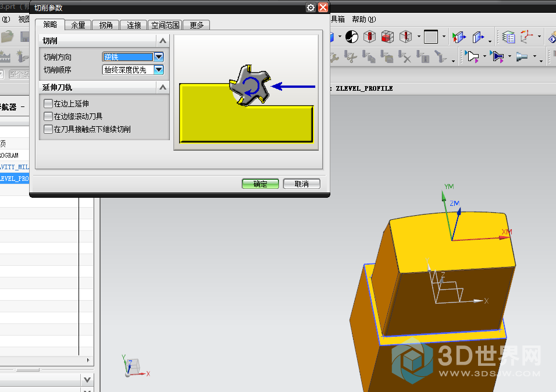Screen dimensions: 556x392
Task: Check 在刀具接触点下继续切削 option
Action: click(x=48, y=129)
